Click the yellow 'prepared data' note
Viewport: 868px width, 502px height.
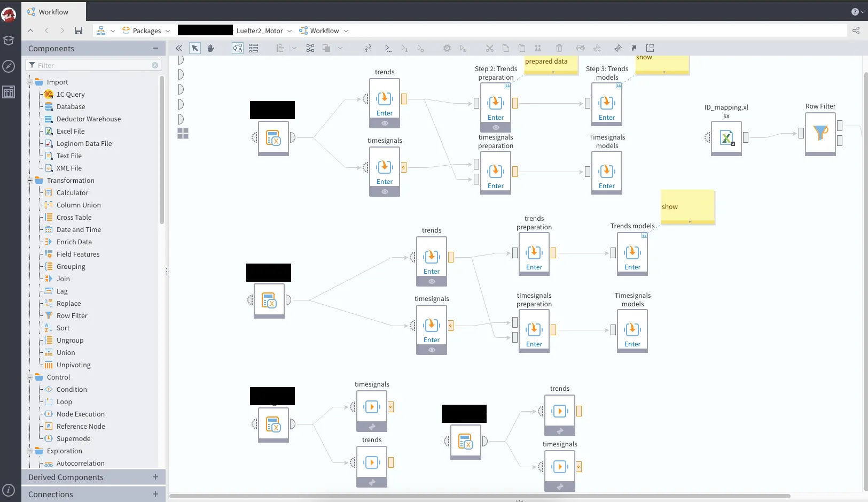point(551,64)
